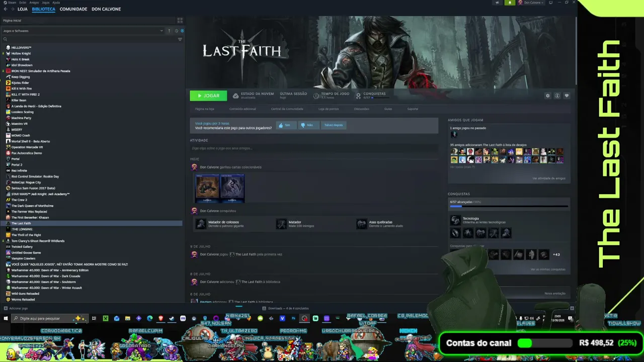
Task: Open the Exibir menu
Action: pos(24,3)
